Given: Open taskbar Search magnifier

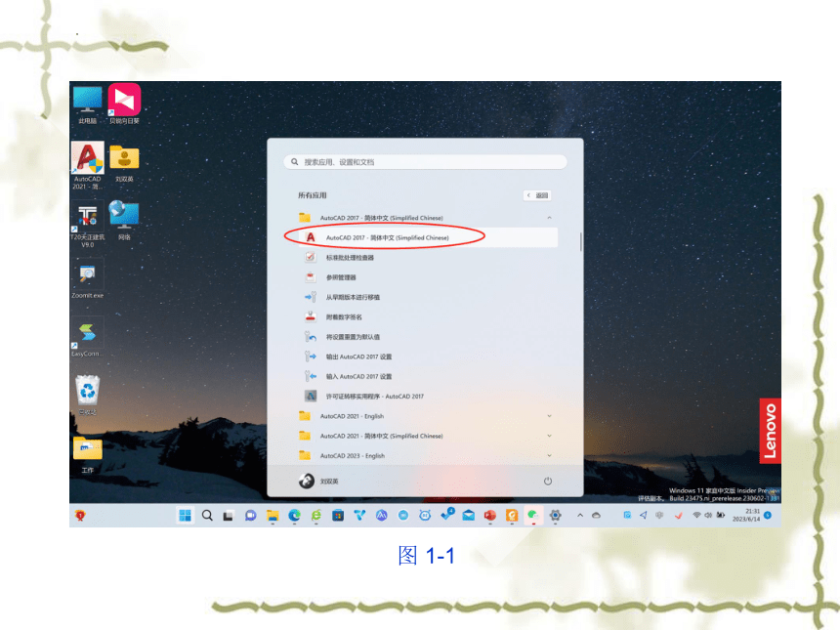Looking at the screenshot, I should coord(207,516).
